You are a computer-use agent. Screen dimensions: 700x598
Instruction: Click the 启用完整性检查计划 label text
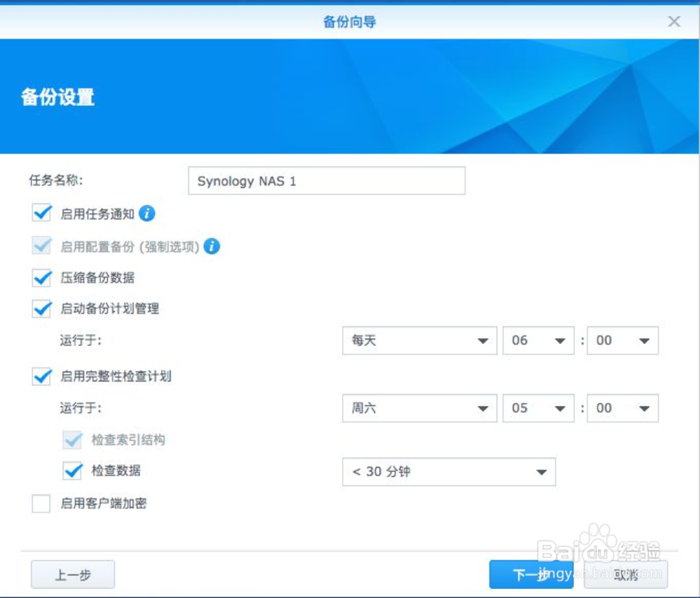(115, 376)
